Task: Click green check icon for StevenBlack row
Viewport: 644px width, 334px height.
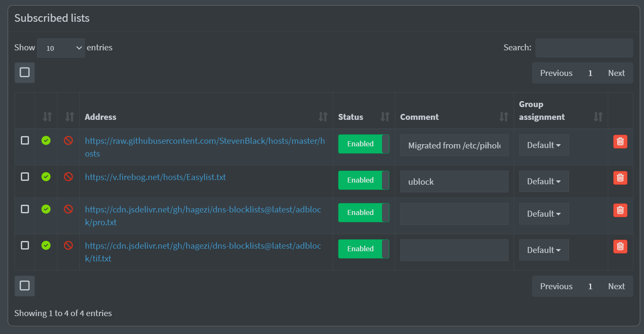Action: [46, 140]
